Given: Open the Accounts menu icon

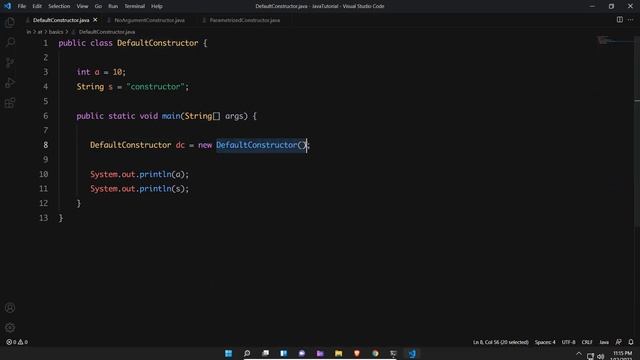Looking at the screenshot, I should [10, 308].
